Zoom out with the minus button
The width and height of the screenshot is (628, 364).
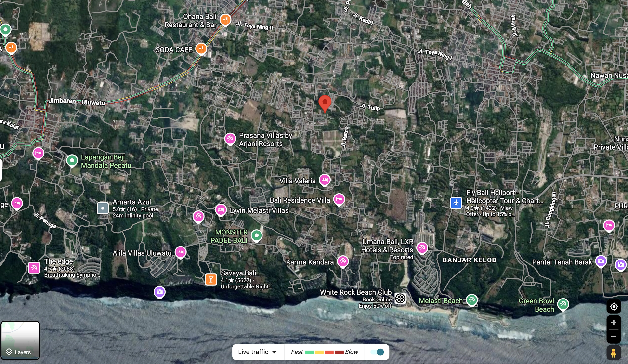(x=614, y=336)
